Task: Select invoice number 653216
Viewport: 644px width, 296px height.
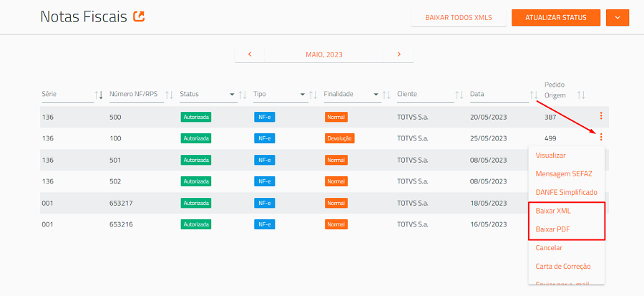Action: pyautogui.click(x=121, y=224)
